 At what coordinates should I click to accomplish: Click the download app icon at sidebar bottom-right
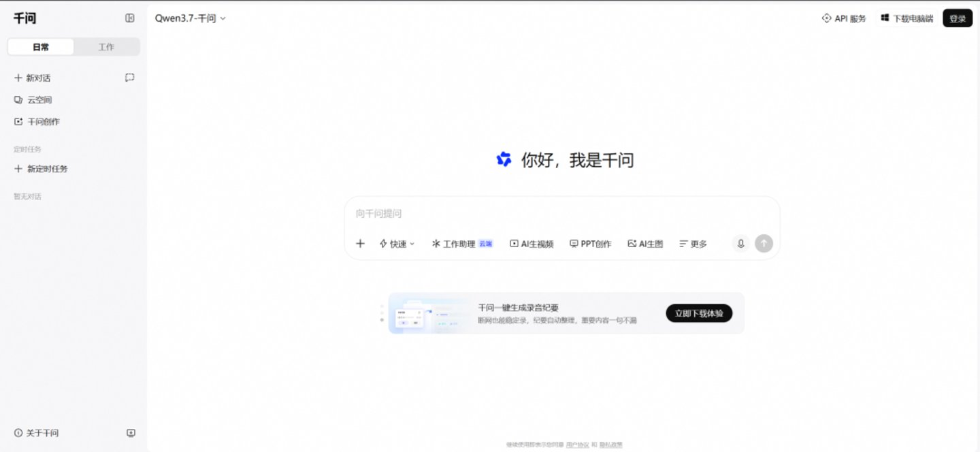(131, 433)
